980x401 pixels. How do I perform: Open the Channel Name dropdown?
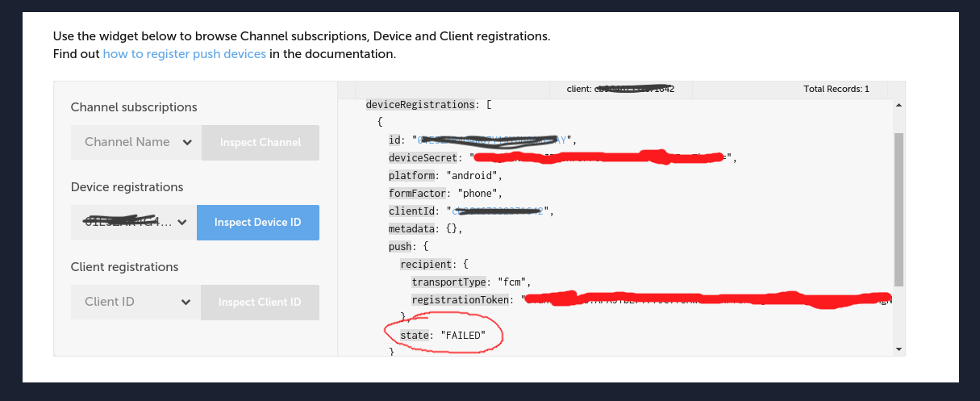(x=136, y=142)
